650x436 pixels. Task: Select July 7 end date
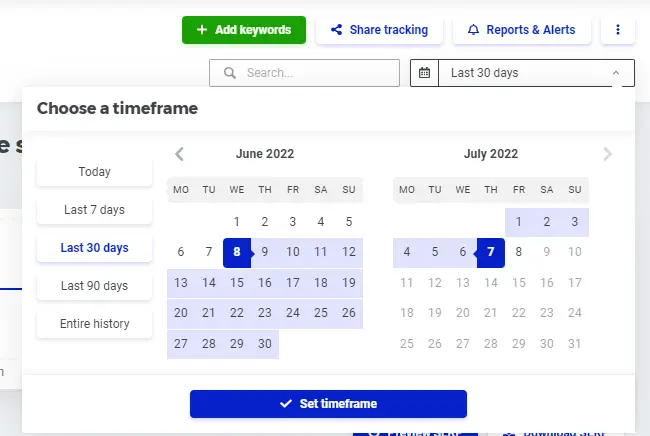(491, 252)
